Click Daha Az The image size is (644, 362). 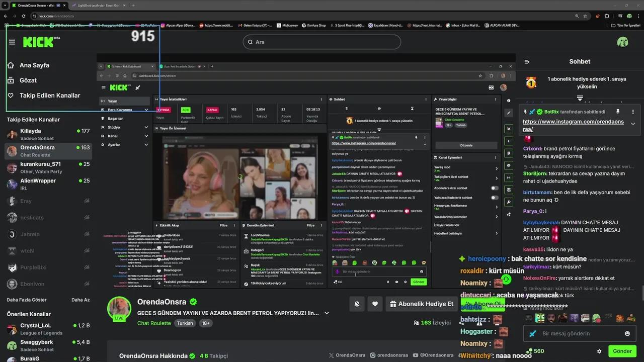point(80,300)
